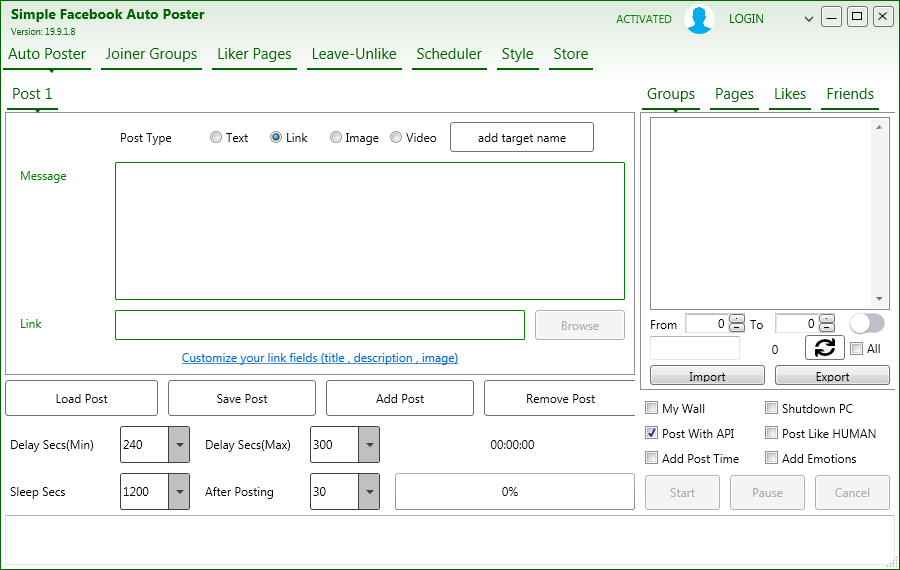This screenshot has height=570, width=900.
Task: Click the Import button
Action: pyautogui.click(x=707, y=376)
